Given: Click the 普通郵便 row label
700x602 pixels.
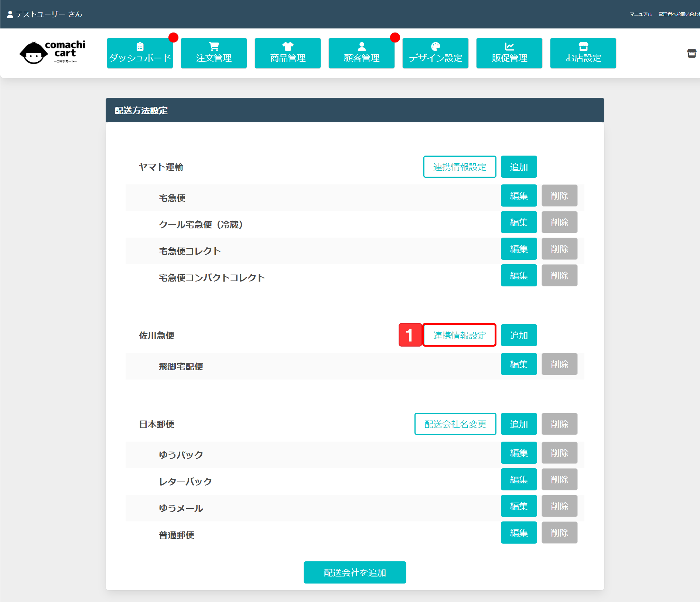Looking at the screenshot, I should (177, 535).
